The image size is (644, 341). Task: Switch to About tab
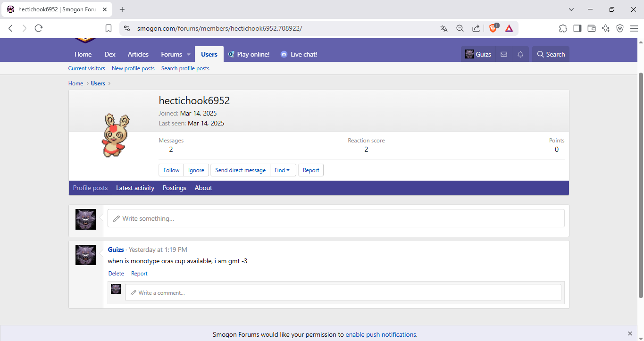click(x=203, y=188)
